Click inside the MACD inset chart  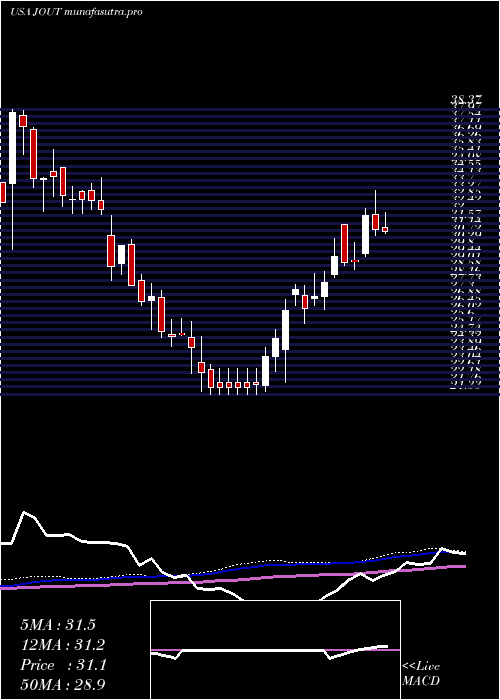(x=275, y=650)
